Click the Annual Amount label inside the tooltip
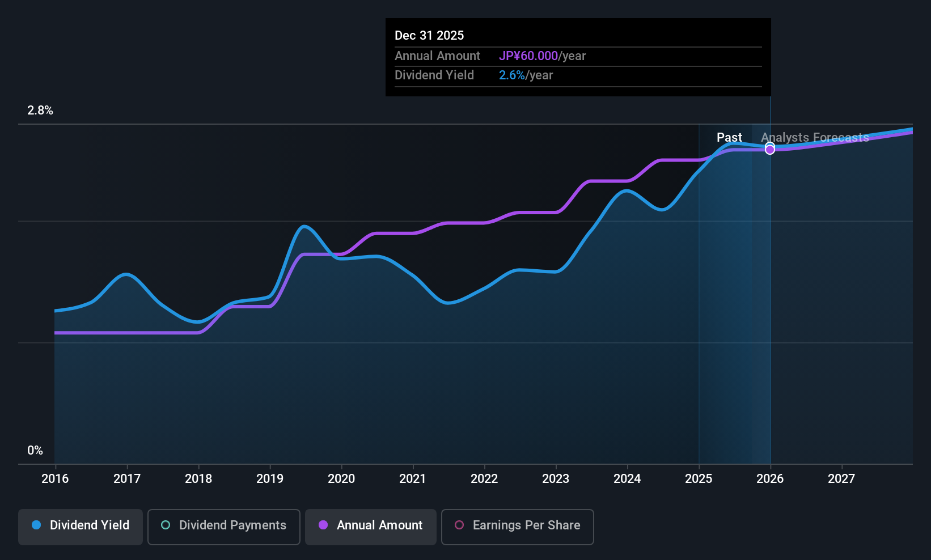The width and height of the screenshot is (931, 560). (x=437, y=56)
